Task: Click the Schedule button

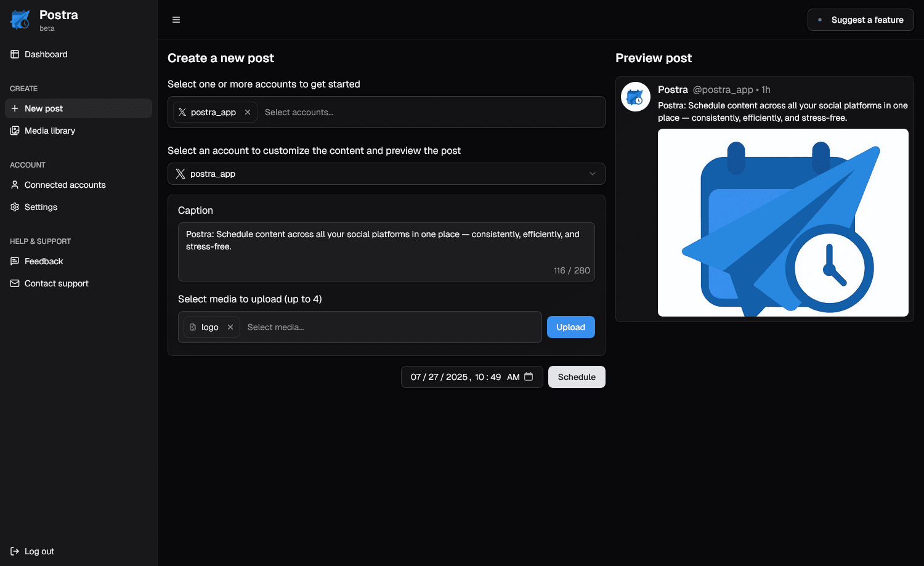Action: pyautogui.click(x=577, y=377)
